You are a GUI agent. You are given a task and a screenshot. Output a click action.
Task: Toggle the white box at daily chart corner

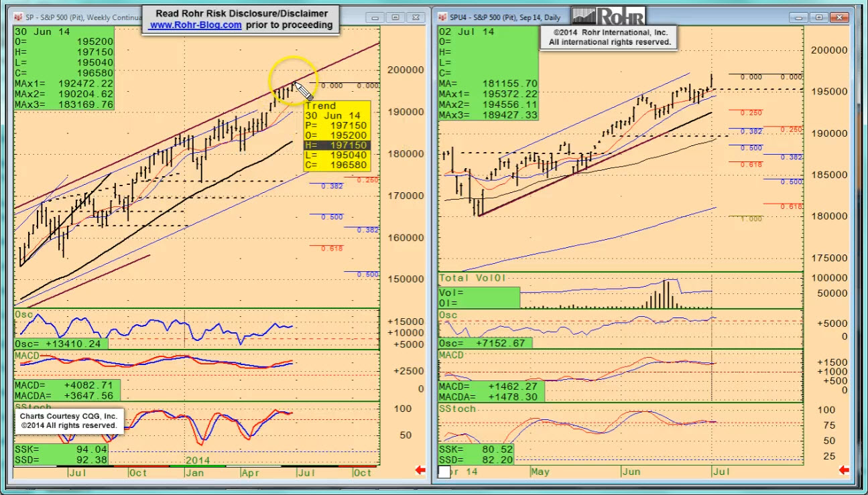(x=444, y=472)
